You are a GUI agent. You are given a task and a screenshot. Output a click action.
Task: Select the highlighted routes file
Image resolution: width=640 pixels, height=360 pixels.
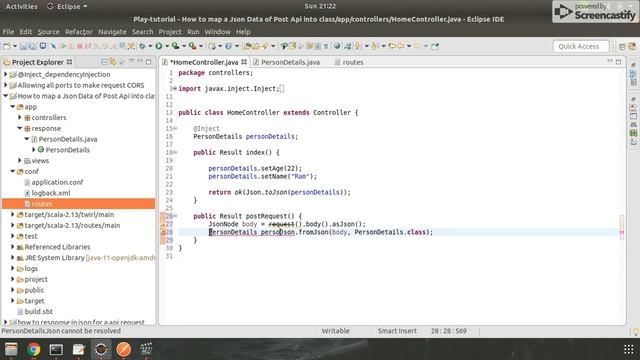pos(78,204)
